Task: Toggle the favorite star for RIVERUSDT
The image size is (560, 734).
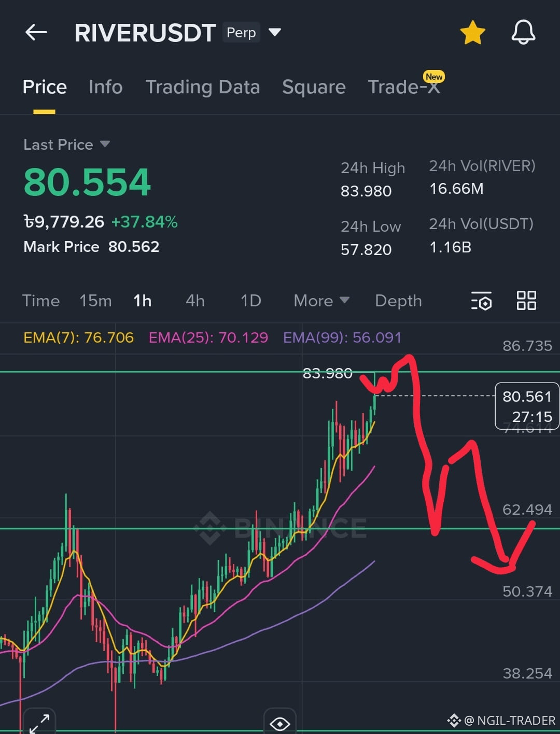Action: pyautogui.click(x=473, y=33)
